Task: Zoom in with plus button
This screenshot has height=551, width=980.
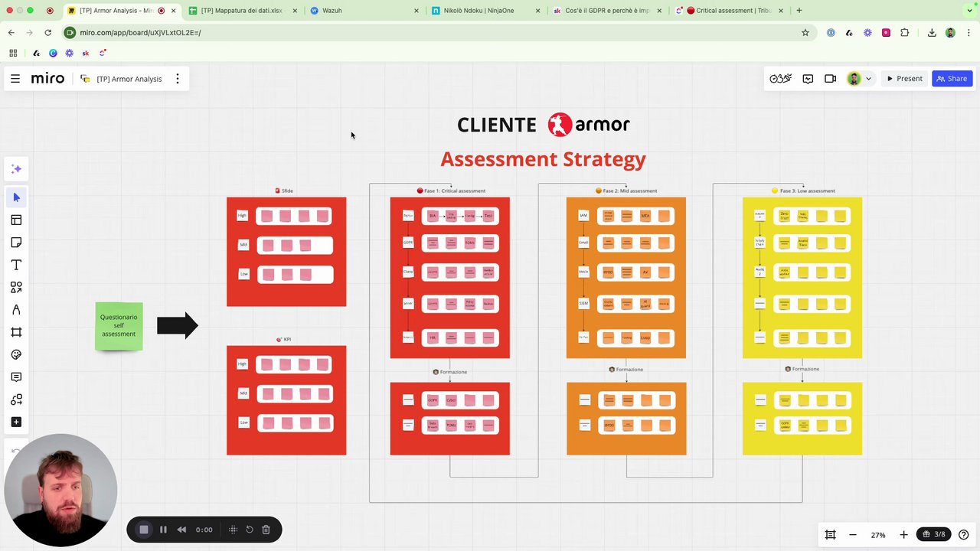Action: click(x=903, y=535)
